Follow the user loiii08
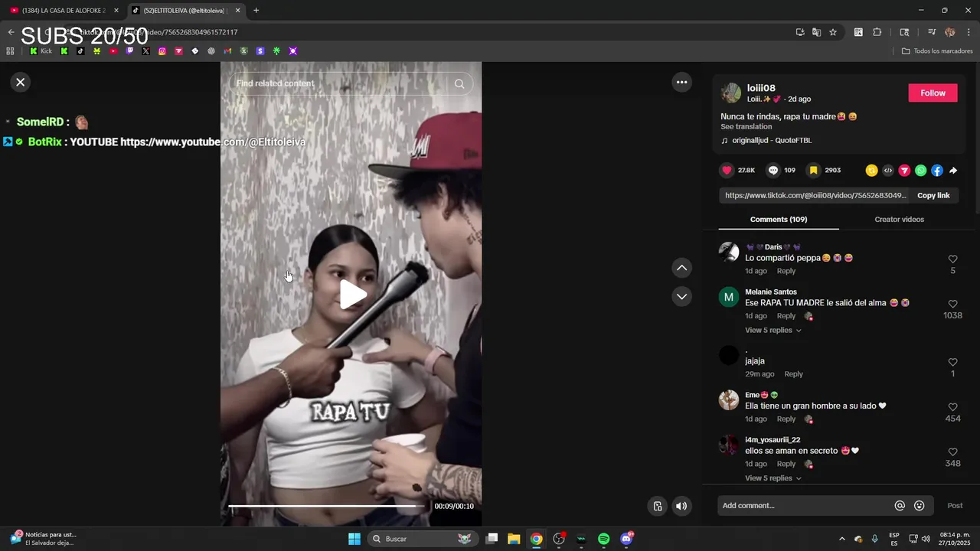 tap(933, 93)
